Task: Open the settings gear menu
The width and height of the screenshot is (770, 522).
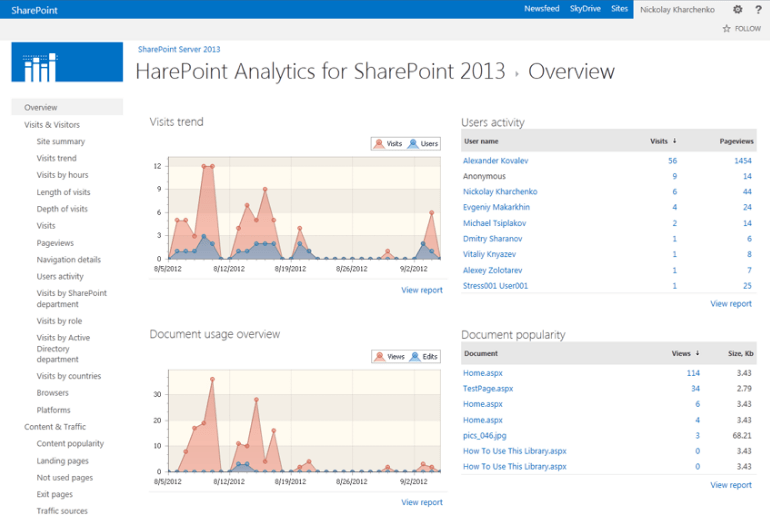Action: [x=737, y=9]
